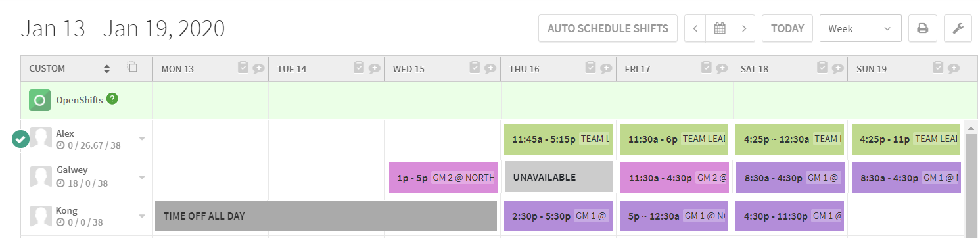
Task: Click the OpenShifts help question mark
Action: pyautogui.click(x=112, y=99)
